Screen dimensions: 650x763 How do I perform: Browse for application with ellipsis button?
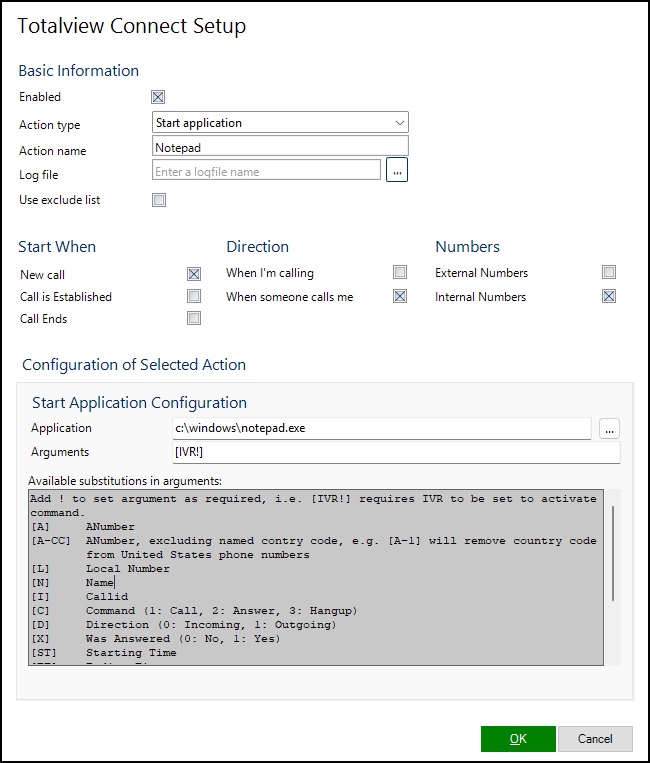(609, 429)
